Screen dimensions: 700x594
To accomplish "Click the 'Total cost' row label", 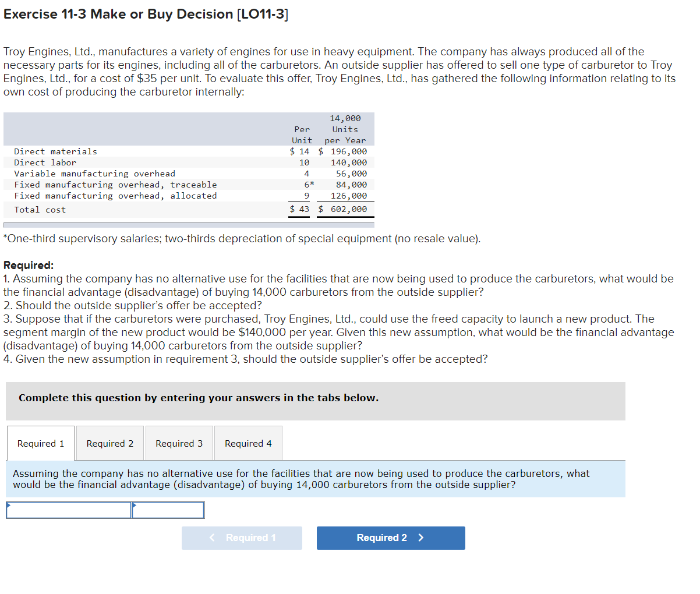I will coord(40,210).
